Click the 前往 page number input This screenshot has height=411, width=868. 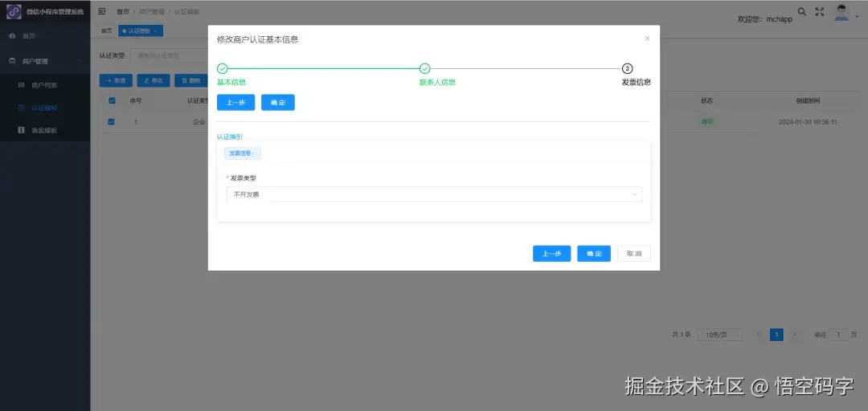point(838,335)
